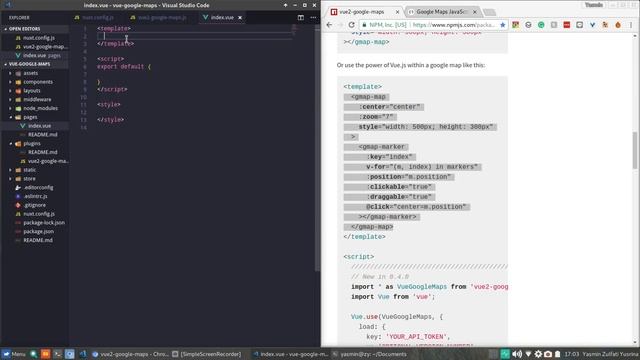Expand the assets folder

(31, 73)
